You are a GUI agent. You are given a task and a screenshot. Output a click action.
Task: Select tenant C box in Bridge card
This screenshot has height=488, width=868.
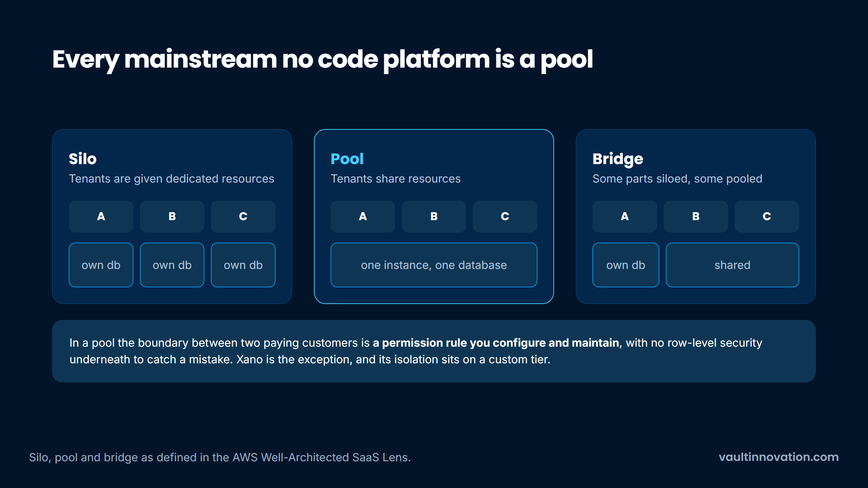(767, 217)
